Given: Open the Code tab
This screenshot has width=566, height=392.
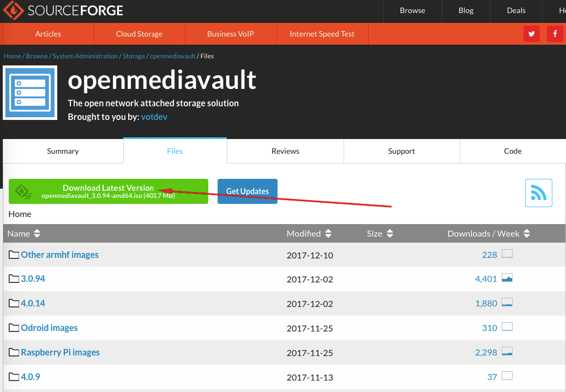Looking at the screenshot, I should [513, 151].
